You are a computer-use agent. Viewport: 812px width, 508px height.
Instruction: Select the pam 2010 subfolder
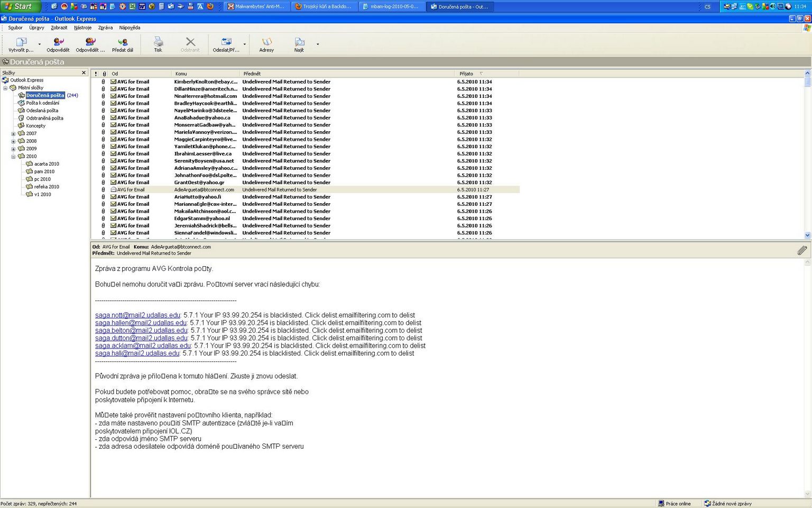point(44,172)
